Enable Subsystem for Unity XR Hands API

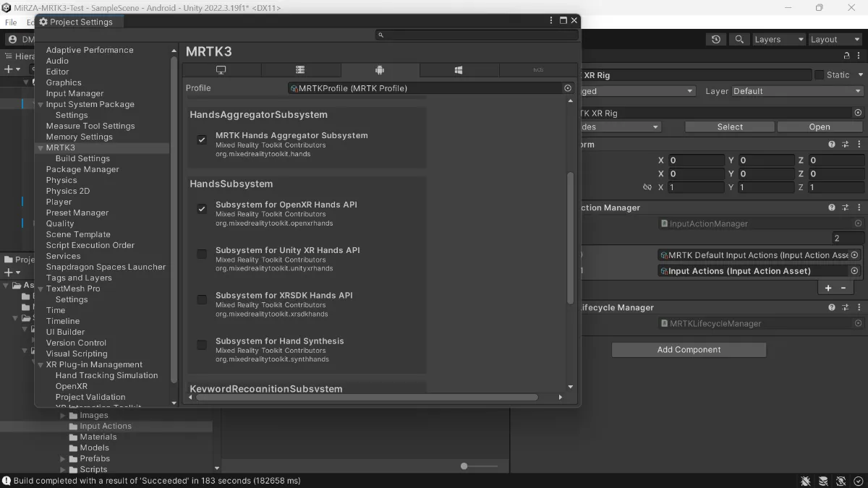click(x=202, y=254)
